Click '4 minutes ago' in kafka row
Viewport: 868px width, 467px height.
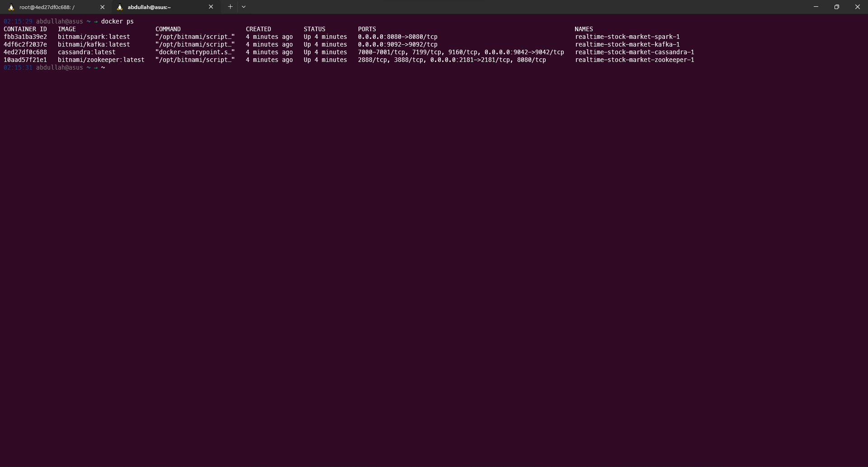[269, 44]
